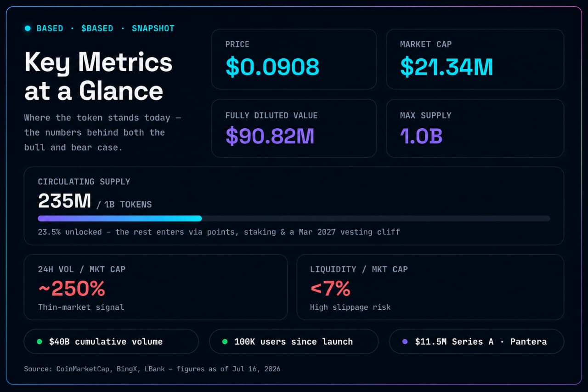The image size is (588, 392).
Task: Click the <7% liquidity ratio value
Action: [330, 289]
